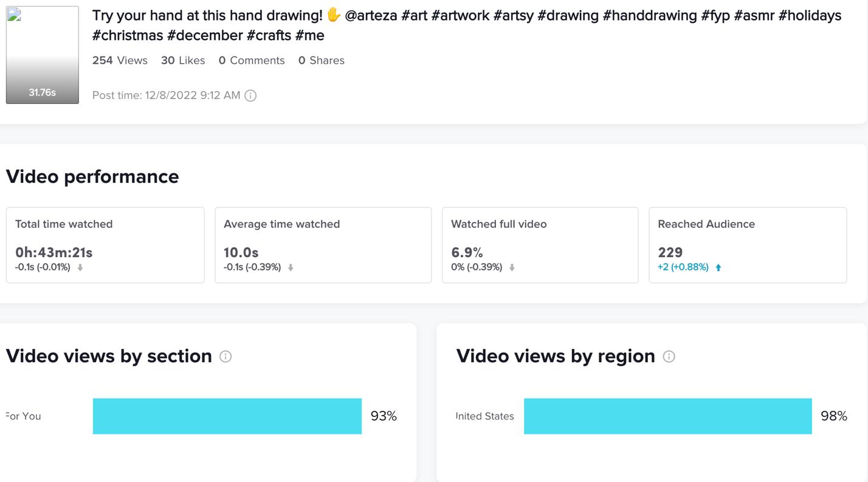Click the For You cyan bar
This screenshot has height=482, width=868.
[227, 416]
